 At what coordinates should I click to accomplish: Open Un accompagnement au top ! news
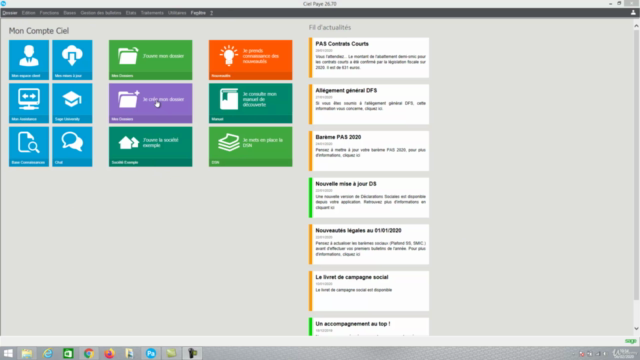click(x=369, y=327)
